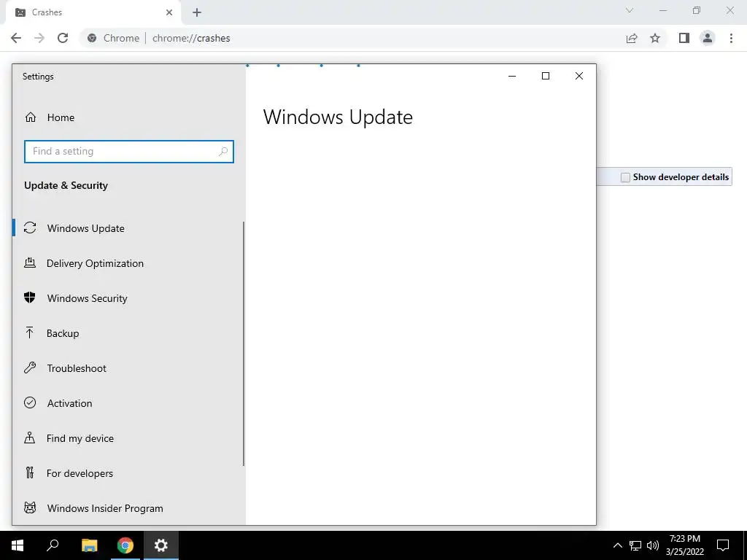
Task: Show hidden system tray icons
Action: [x=617, y=545]
